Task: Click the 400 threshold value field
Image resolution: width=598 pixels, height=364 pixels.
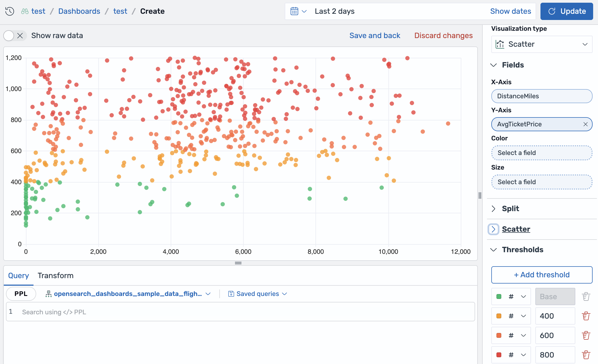Action: coord(555,316)
